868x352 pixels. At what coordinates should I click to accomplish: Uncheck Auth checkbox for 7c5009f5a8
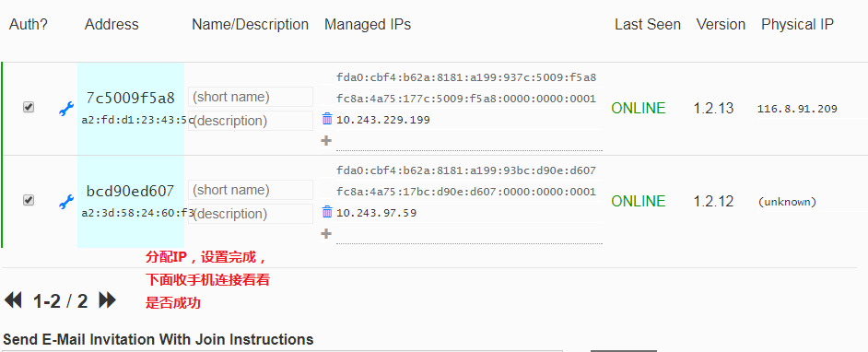pos(29,108)
